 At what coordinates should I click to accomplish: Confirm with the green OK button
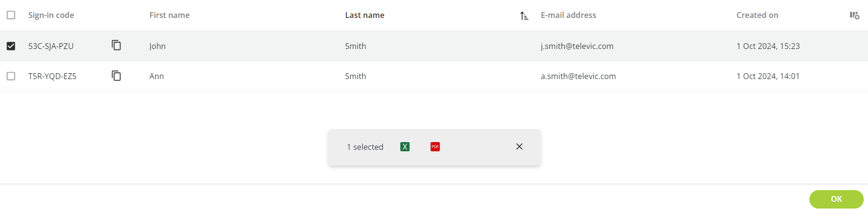click(x=836, y=199)
